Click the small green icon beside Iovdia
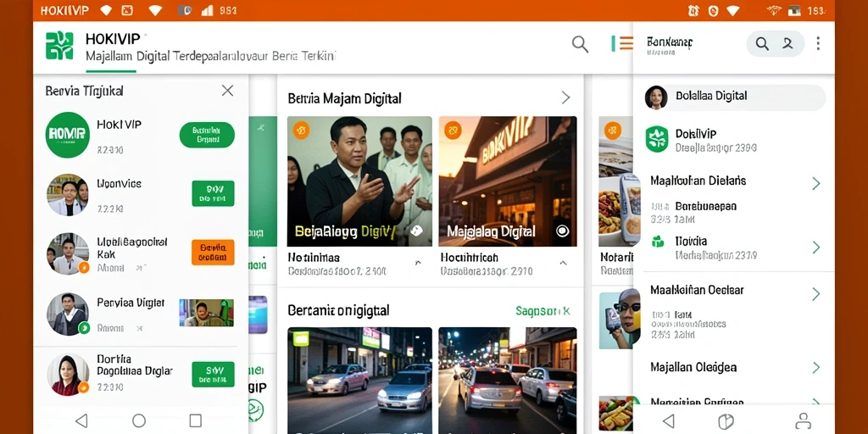 658,242
